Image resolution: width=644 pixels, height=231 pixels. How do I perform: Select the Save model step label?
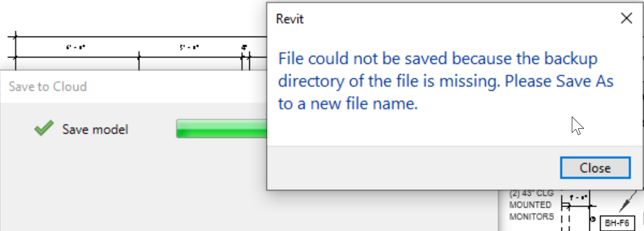tap(95, 129)
